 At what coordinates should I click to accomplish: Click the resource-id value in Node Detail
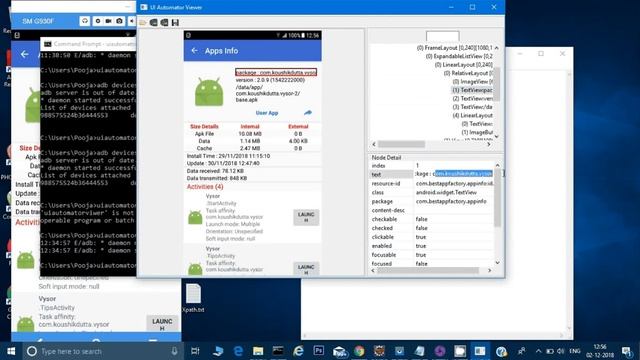pos(454,184)
